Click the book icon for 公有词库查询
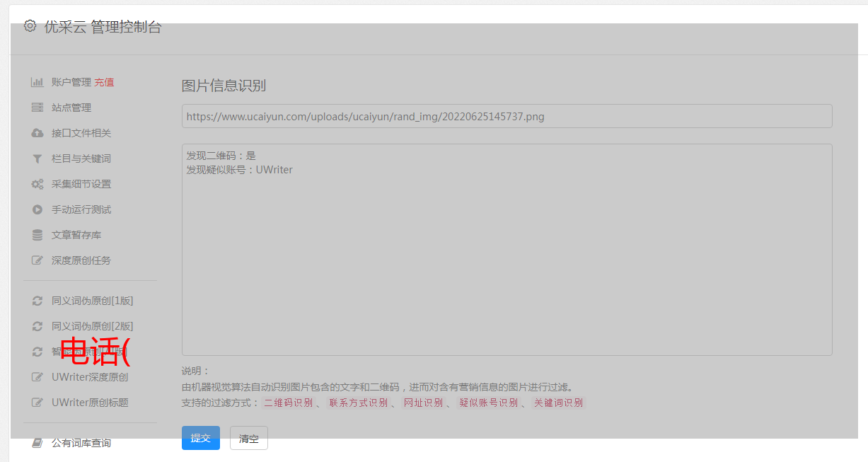Image resolution: width=868 pixels, height=462 pixels. tap(37, 443)
